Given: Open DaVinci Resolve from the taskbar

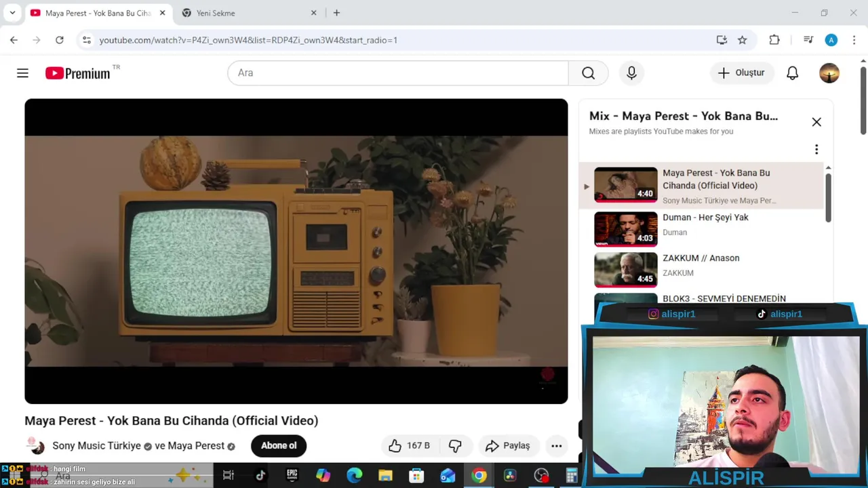Looking at the screenshot, I should click(x=510, y=476).
